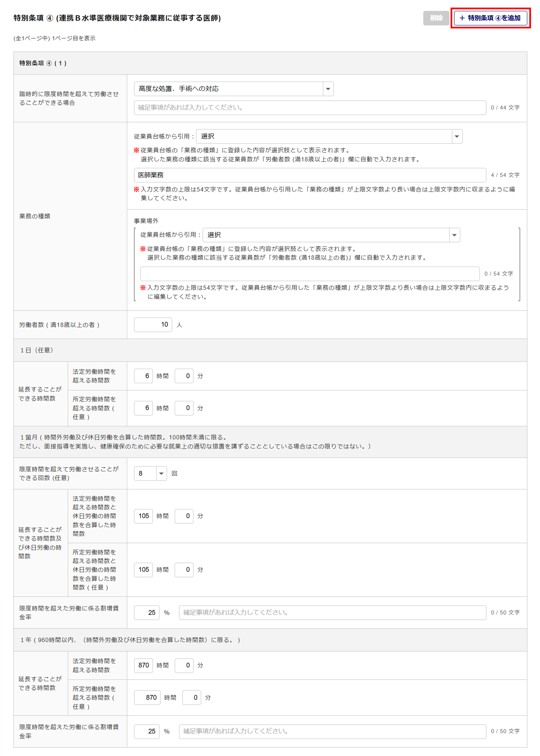Click the 特別条項④を追加 button
The width and height of the screenshot is (540, 756).
(x=490, y=18)
